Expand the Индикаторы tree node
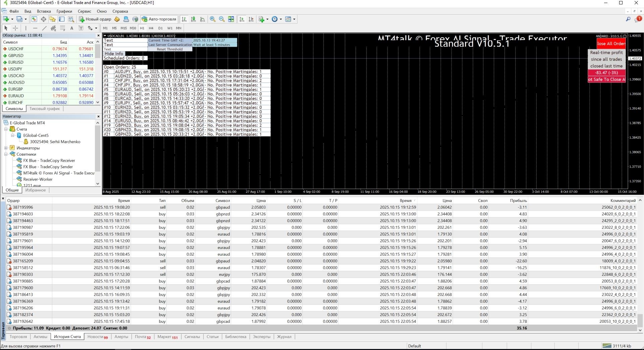The image size is (644, 350). [6, 148]
